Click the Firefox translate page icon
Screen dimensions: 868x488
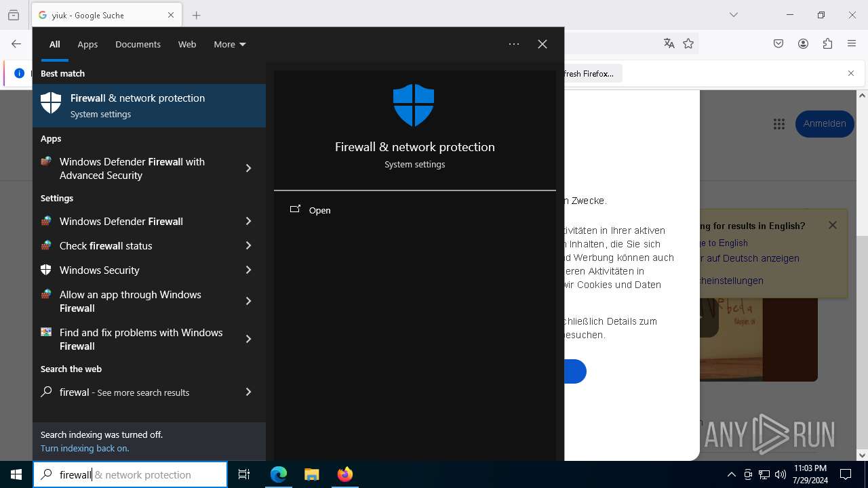click(669, 44)
